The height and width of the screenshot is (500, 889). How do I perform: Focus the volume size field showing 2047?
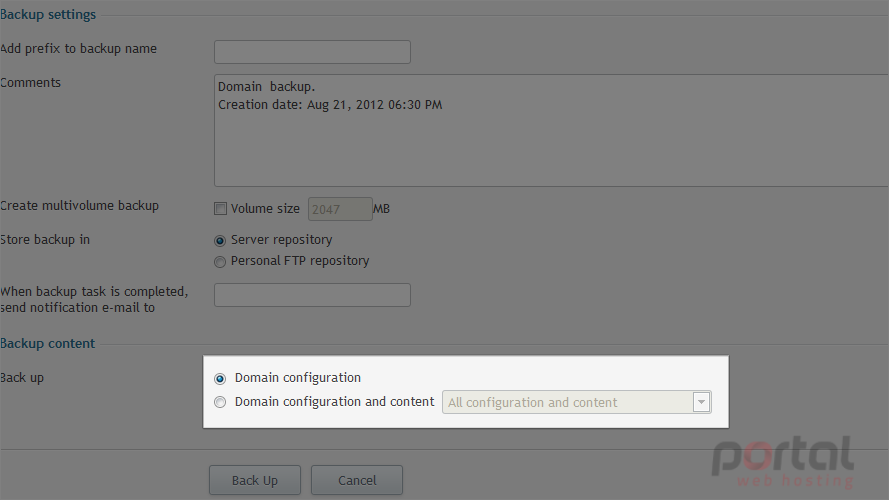[340, 209]
